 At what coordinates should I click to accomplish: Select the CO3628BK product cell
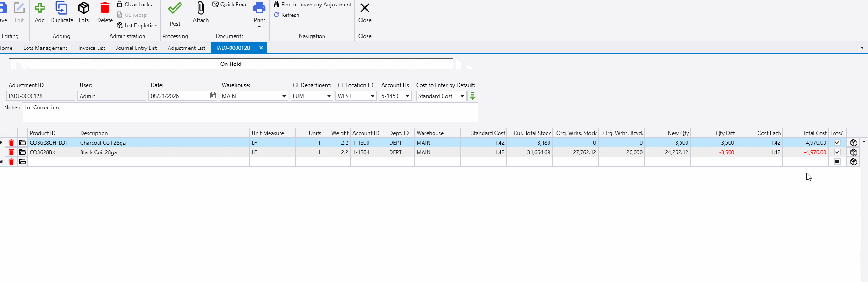click(53, 152)
